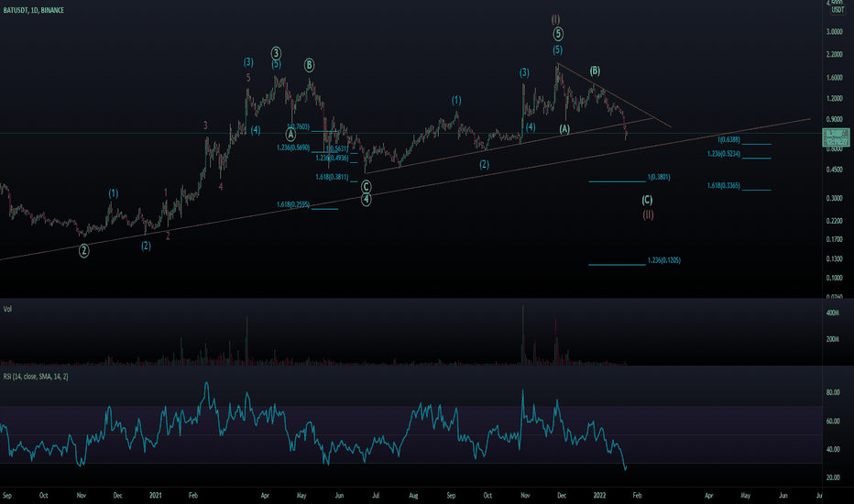The width and height of the screenshot is (854, 504).
Task: Select the 1(0.5631) Fibonacci label
Action: (336, 148)
